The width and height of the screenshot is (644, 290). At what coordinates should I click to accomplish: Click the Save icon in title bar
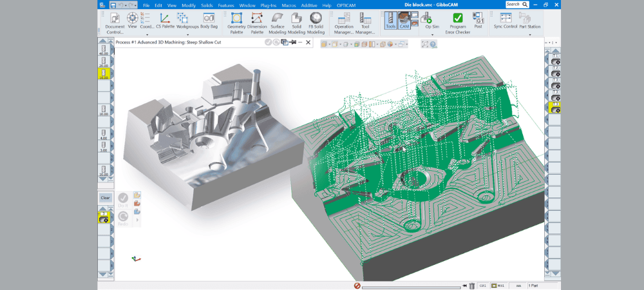(113, 5)
